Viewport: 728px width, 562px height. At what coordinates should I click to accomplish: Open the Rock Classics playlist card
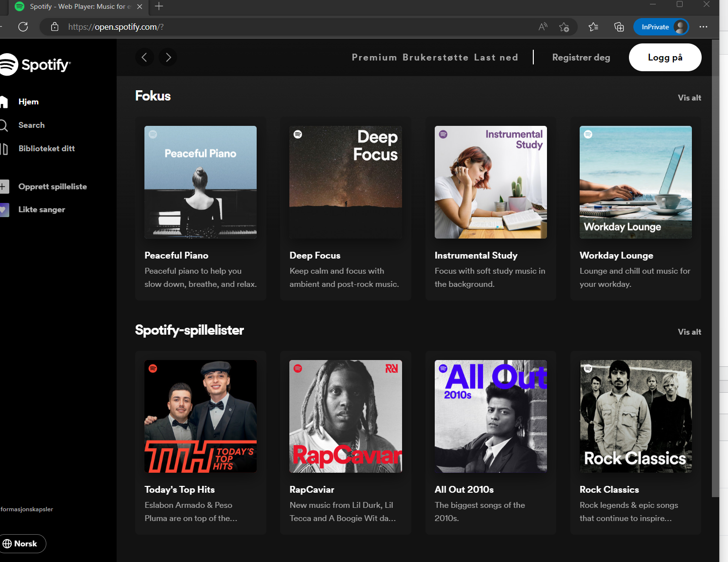635,442
